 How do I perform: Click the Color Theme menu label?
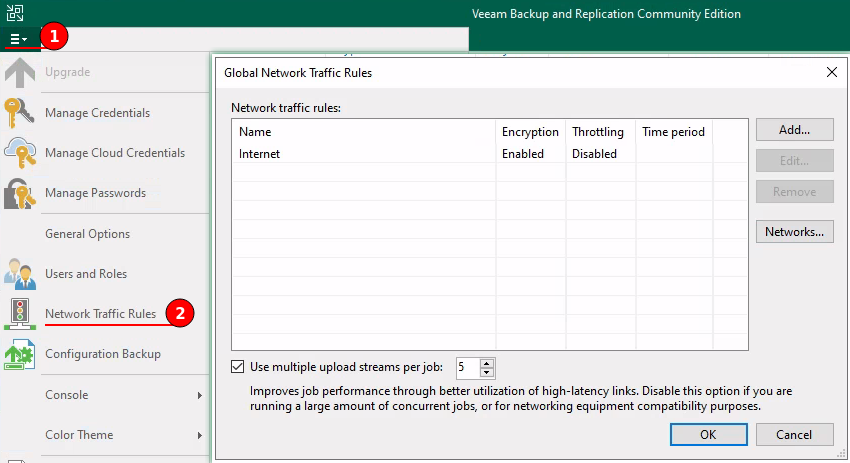(79, 435)
